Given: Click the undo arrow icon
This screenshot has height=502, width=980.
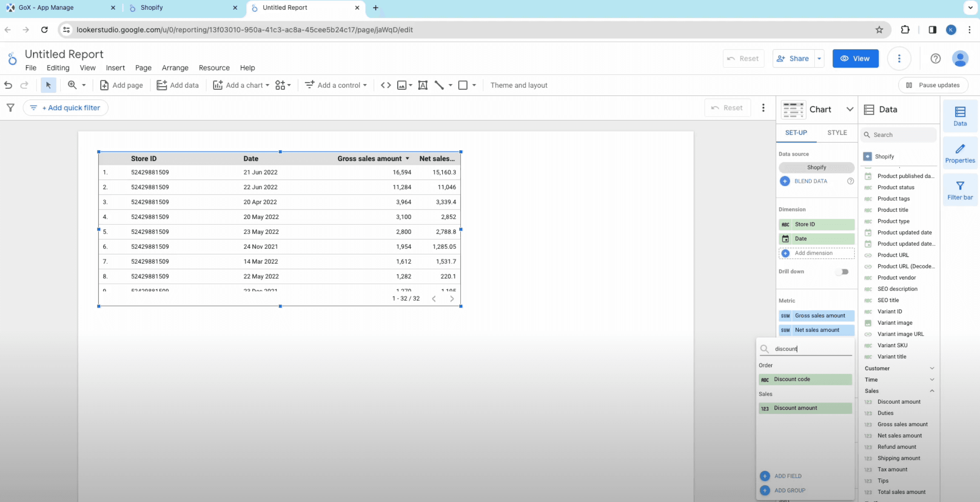Looking at the screenshot, I should pyautogui.click(x=8, y=85).
